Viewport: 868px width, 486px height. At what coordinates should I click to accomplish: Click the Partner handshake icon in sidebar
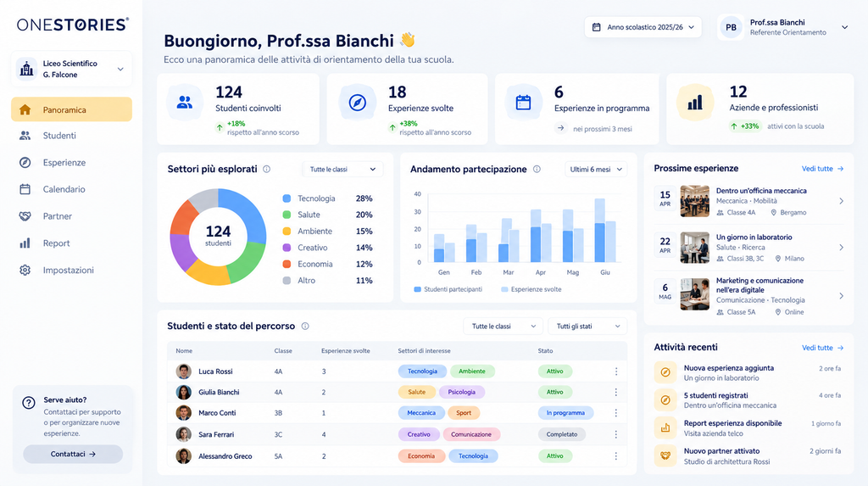(25, 216)
